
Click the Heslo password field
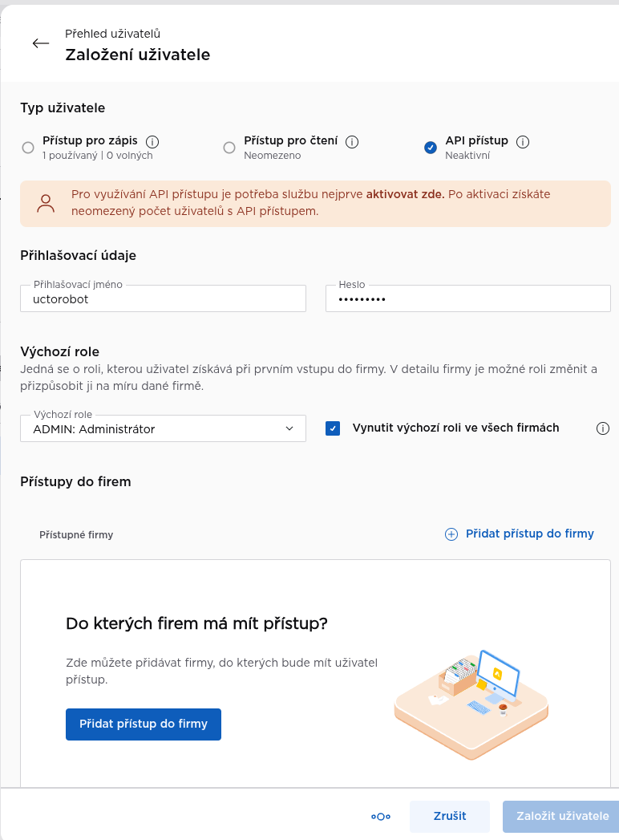click(468, 298)
